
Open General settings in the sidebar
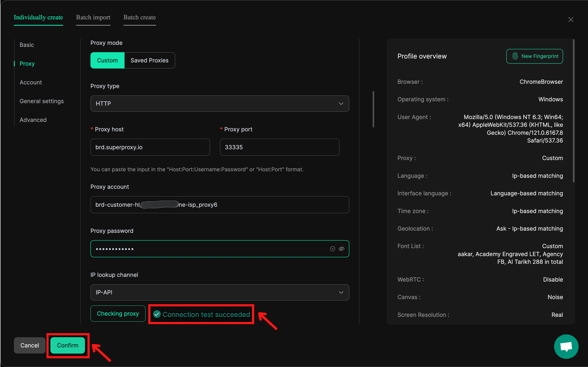pos(42,101)
